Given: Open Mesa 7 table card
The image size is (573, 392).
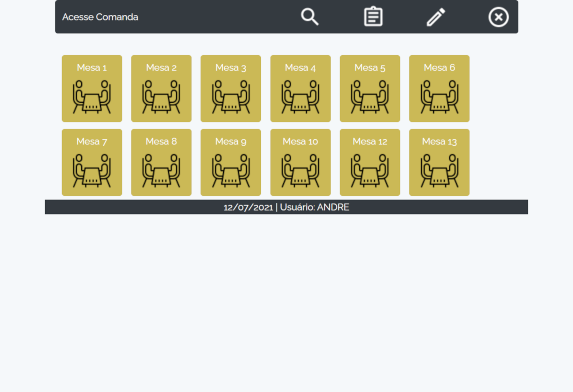Looking at the screenshot, I should tap(92, 162).
